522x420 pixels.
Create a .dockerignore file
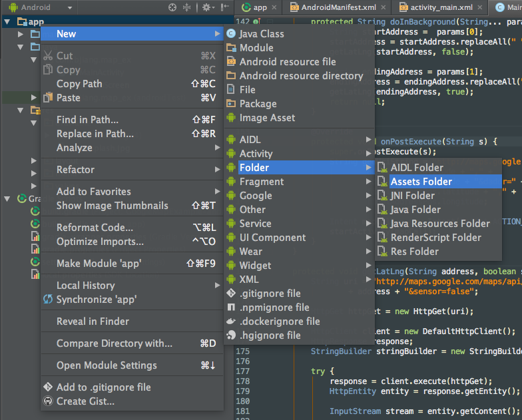point(299,321)
